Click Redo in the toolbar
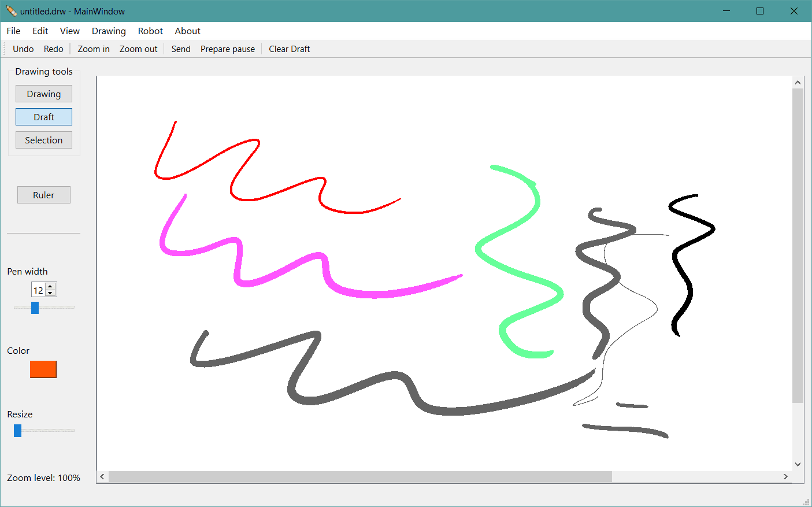Image resolution: width=812 pixels, height=507 pixels. coord(54,49)
